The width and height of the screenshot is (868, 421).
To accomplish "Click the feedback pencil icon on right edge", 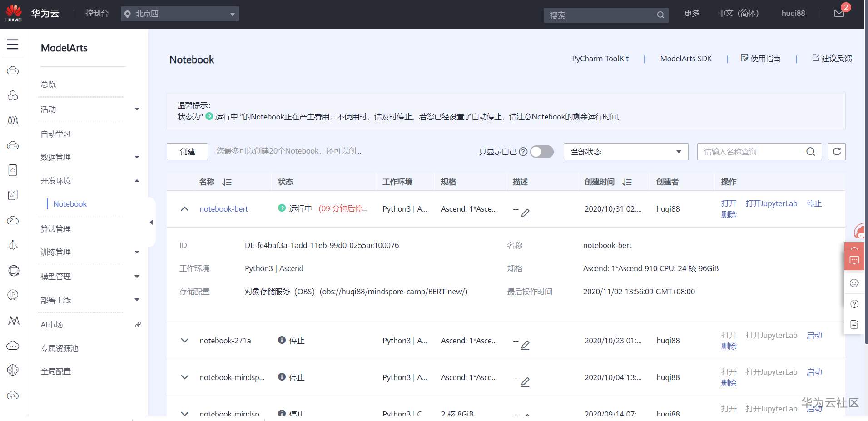I will coord(854,324).
